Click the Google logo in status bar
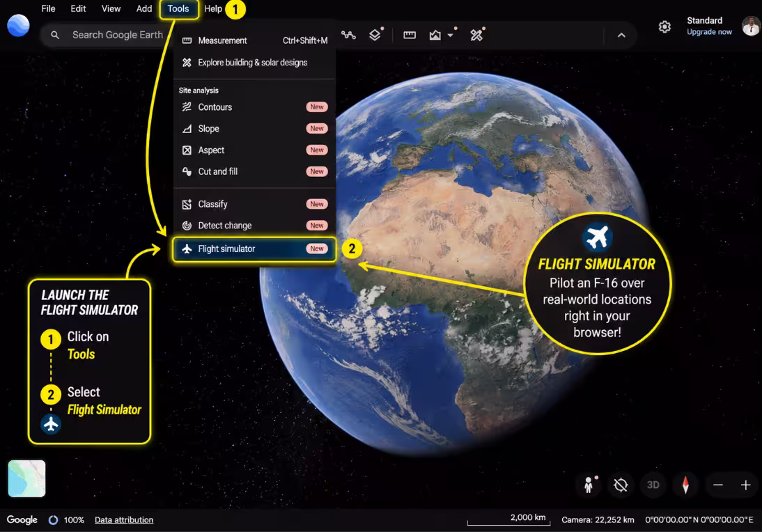Image resolution: width=762 pixels, height=532 pixels. point(22,520)
